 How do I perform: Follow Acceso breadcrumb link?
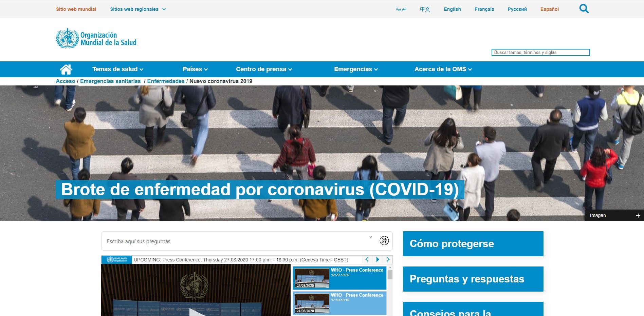click(66, 81)
